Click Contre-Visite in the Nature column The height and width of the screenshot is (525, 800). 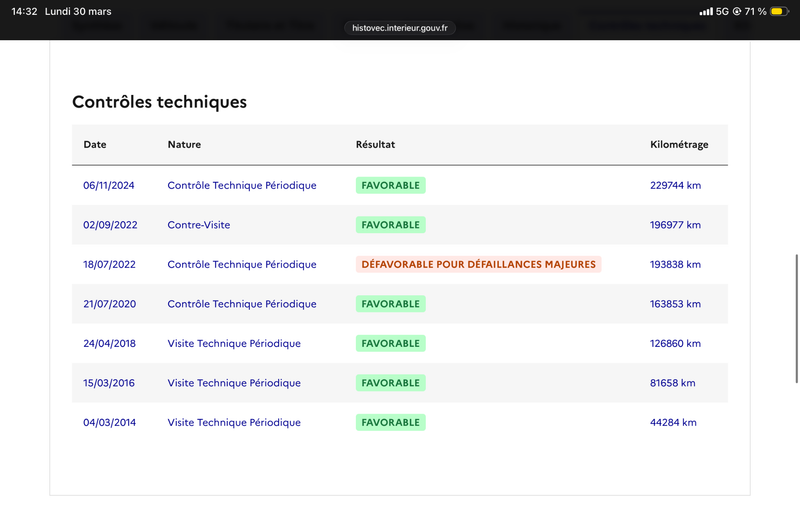pos(199,225)
